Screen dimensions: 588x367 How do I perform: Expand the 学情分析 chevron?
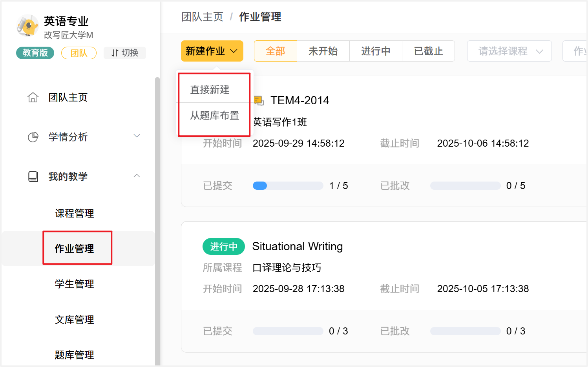[x=137, y=136]
